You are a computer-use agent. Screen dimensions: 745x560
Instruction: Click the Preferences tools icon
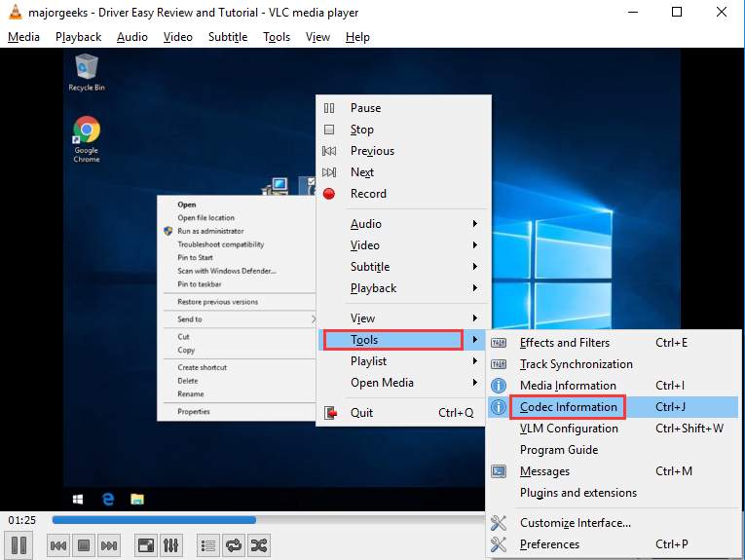tap(499, 544)
